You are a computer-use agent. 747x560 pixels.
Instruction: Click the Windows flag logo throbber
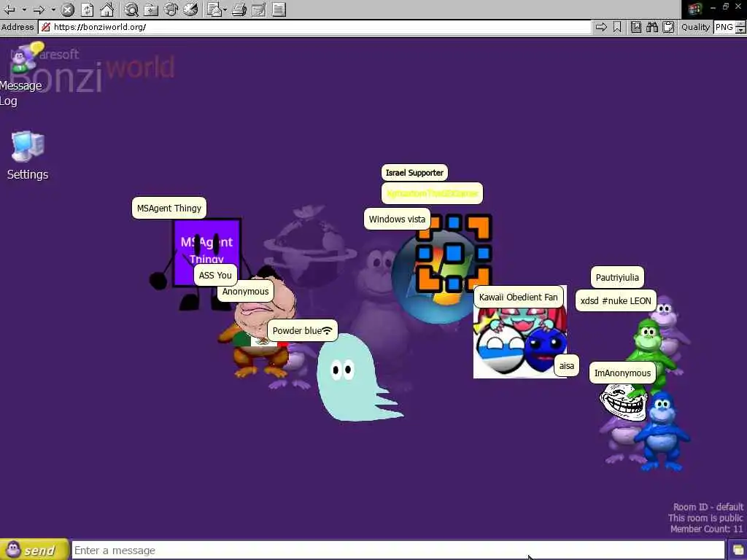(x=694, y=9)
